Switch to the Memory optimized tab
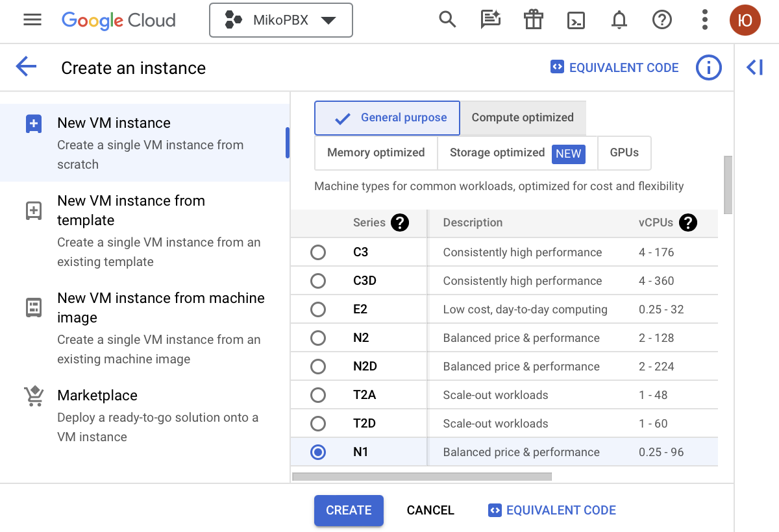This screenshot has height=532, width=779. 376,152
